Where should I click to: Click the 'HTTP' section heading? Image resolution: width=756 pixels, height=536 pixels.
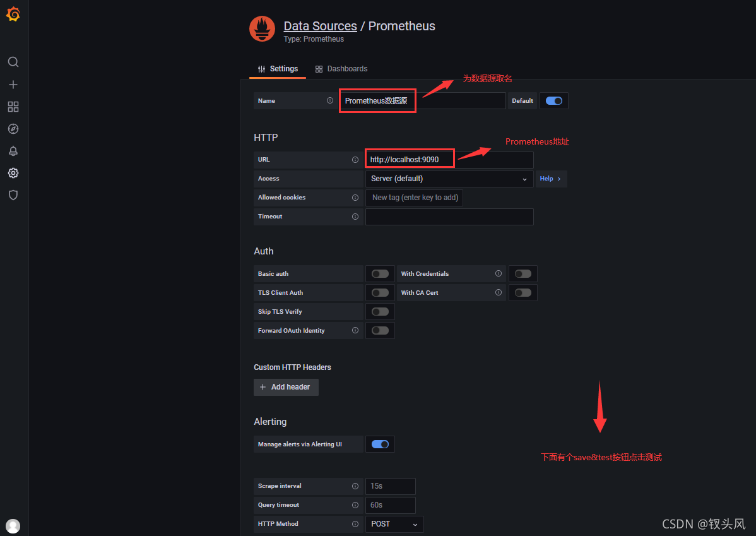click(x=266, y=138)
